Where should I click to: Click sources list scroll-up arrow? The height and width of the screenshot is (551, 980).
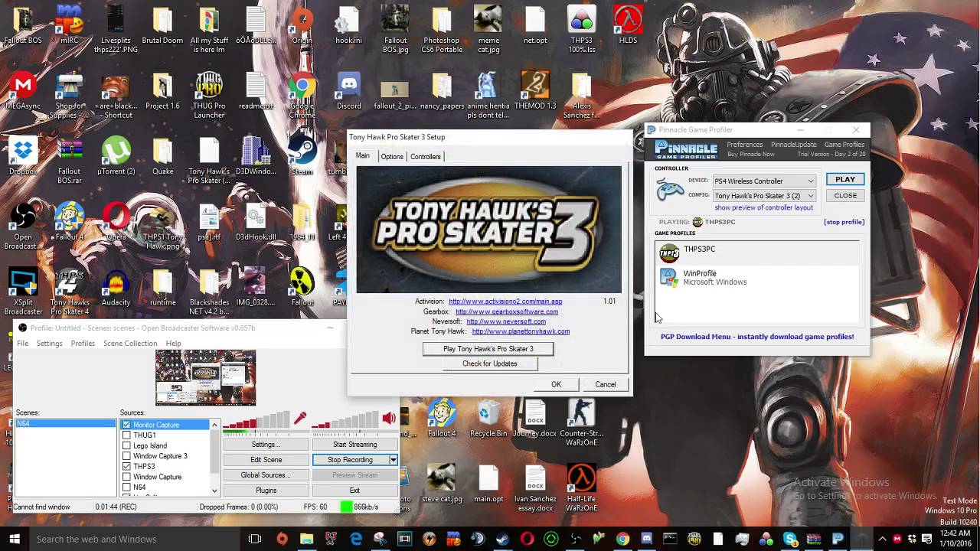point(214,425)
